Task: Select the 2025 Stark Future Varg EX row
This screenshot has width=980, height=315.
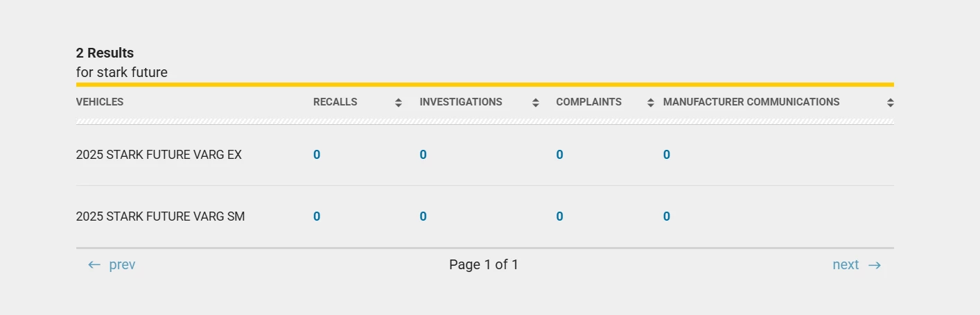Action: (x=159, y=155)
